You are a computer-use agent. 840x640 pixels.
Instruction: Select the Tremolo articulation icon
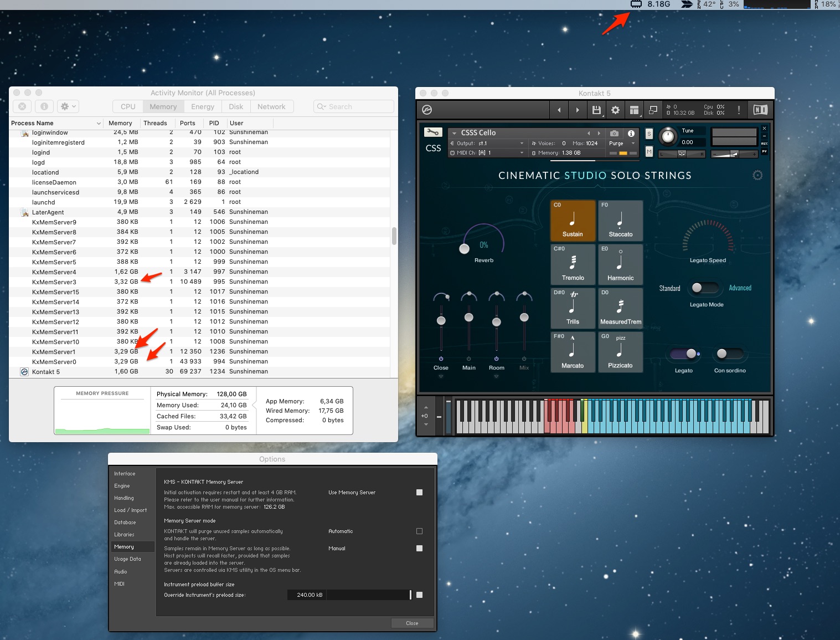click(x=573, y=264)
